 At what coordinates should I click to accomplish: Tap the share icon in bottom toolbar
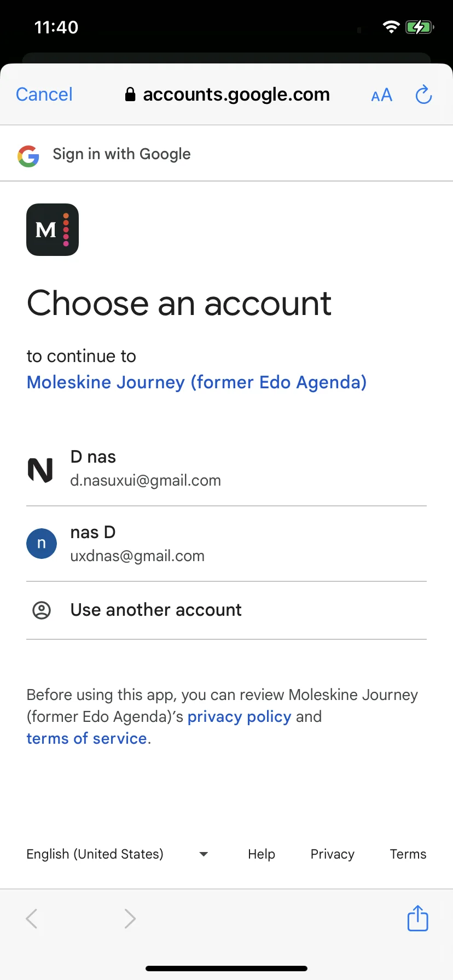point(417,918)
